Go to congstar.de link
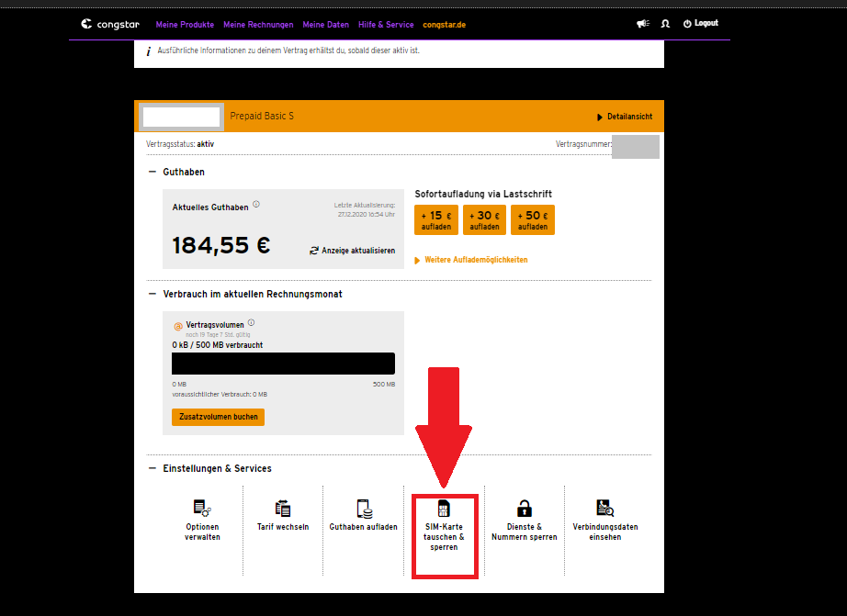The image size is (847, 616). [x=444, y=25]
